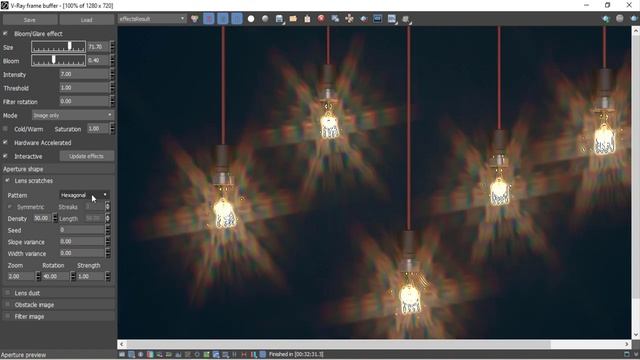
Task: Click the Intensity field showing 7.00
Action: point(84,74)
